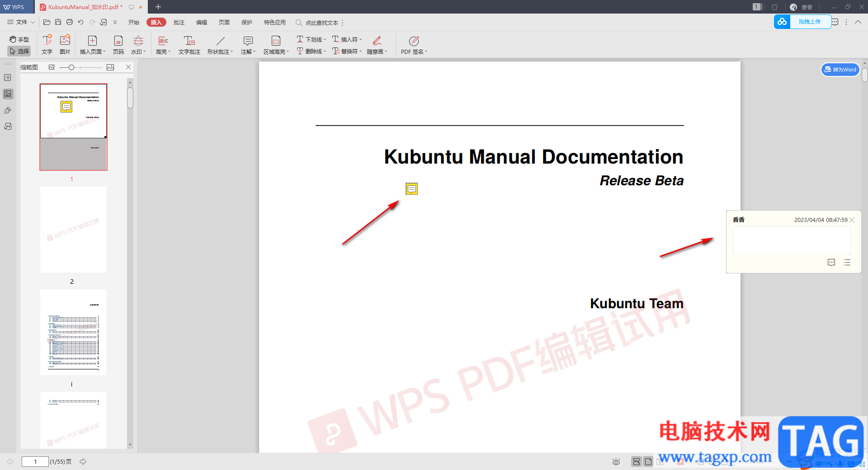Viewport: 868px width, 470px height.
Task: Click the Insert Text tool
Action: point(47,44)
